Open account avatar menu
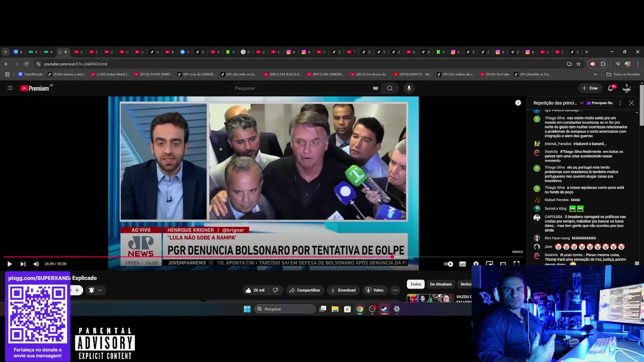This screenshot has width=644, height=362. point(626,88)
